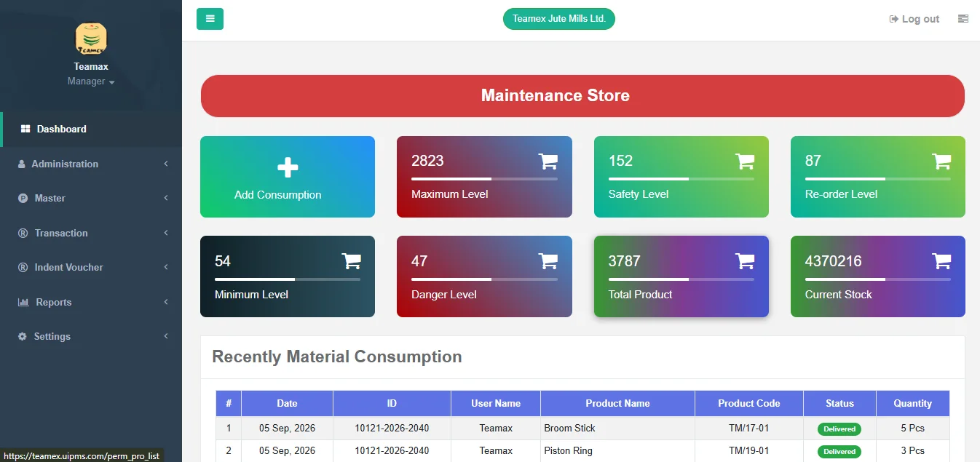The height and width of the screenshot is (462, 980).
Task: Toggle sidebar with hamburger menu button
Action: [210, 19]
